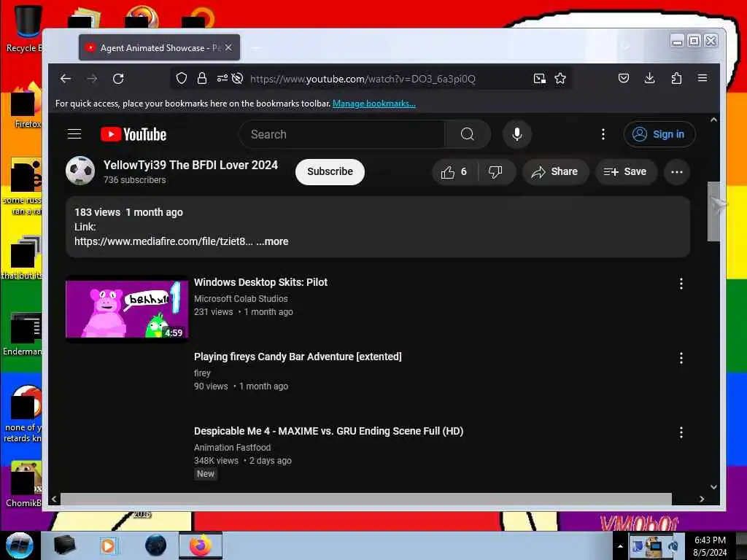Open the shield tracking protection icon
This screenshot has width=747, height=560.
tap(182, 79)
